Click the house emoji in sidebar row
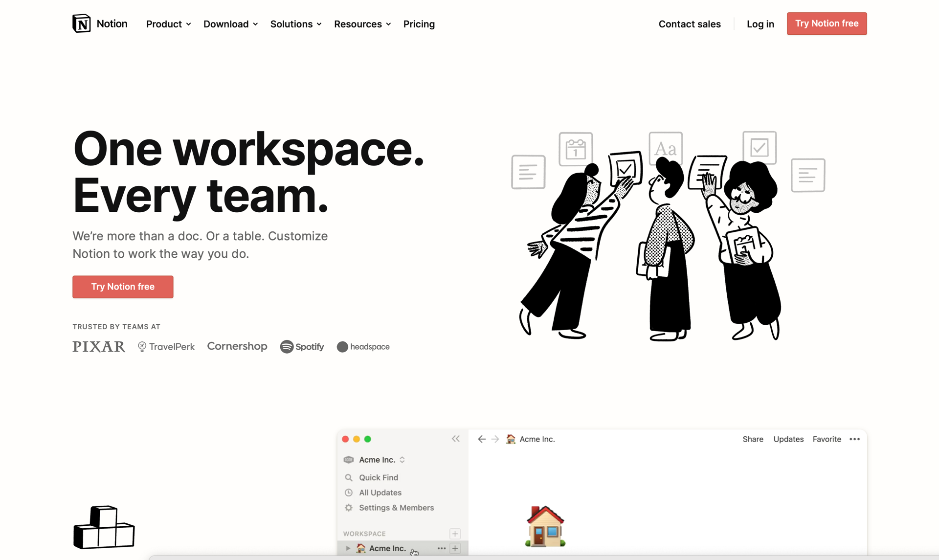939x560 pixels. [361, 548]
